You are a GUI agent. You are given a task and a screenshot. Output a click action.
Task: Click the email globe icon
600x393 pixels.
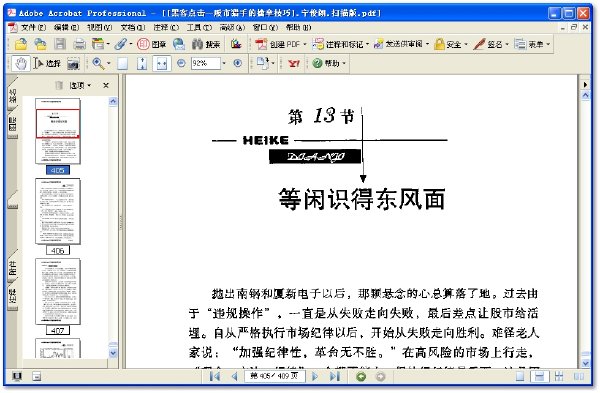coord(179,44)
